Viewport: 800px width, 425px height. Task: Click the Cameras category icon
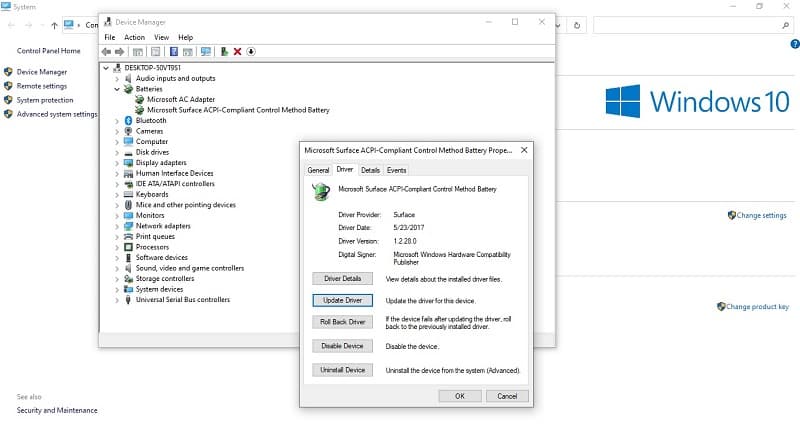click(129, 131)
